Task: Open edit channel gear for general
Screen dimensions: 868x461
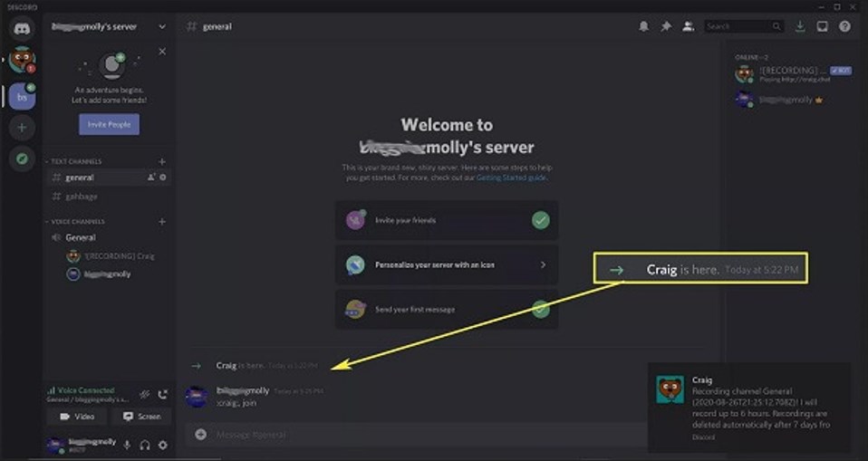Action: point(163,178)
